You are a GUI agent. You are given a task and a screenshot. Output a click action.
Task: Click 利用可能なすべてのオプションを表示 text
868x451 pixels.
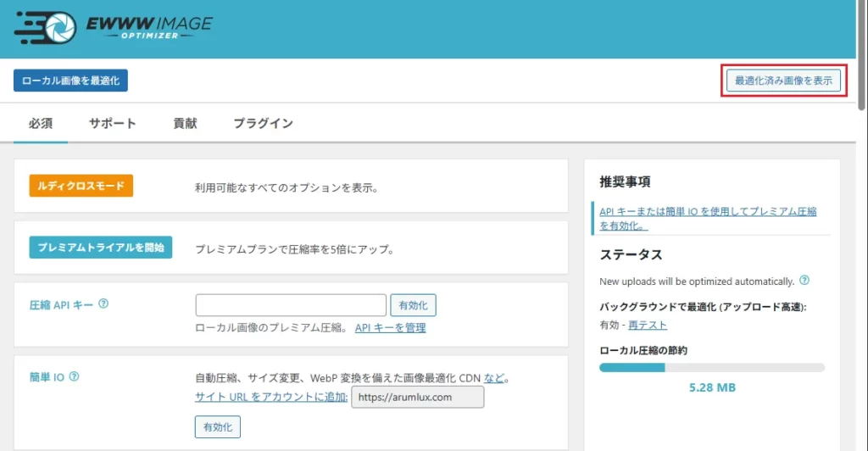[x=287, y=188]
